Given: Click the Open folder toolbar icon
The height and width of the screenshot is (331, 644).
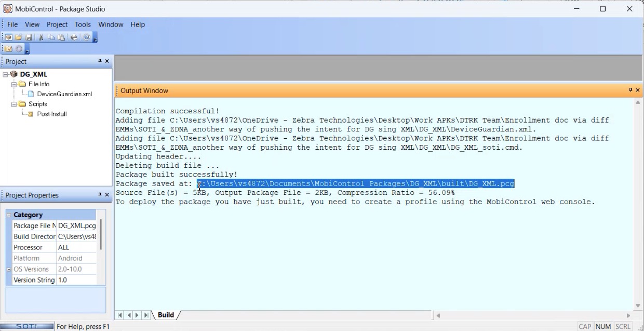Looking at the screenshot, I should coord(19,37).
